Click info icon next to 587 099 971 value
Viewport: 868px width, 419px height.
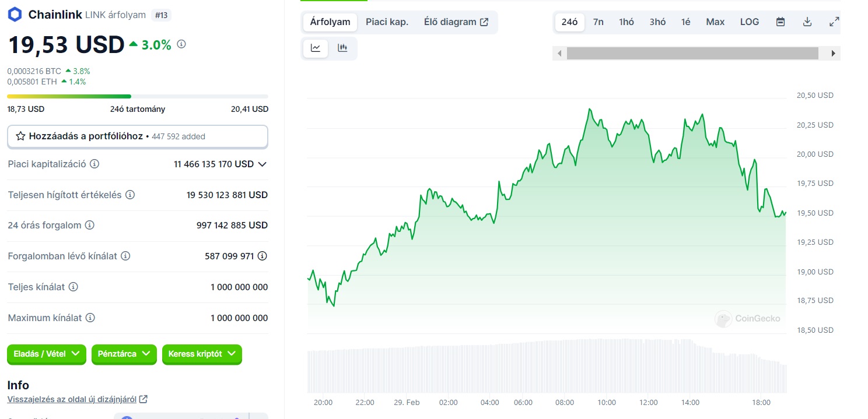coord(262,256)
